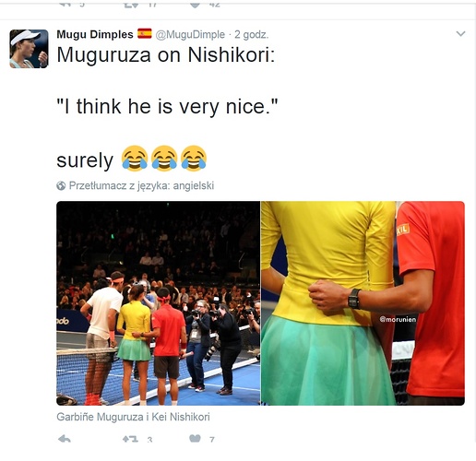The width and height of the screenshot is (476, 461).
Task: Retweet the Muguruza on Nishikori tweet
Action: click(130, 439)
